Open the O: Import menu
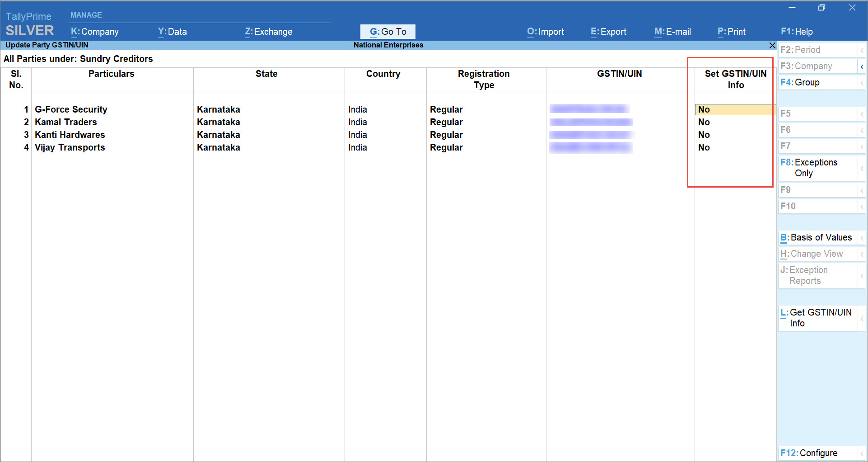 click(546, 32)
